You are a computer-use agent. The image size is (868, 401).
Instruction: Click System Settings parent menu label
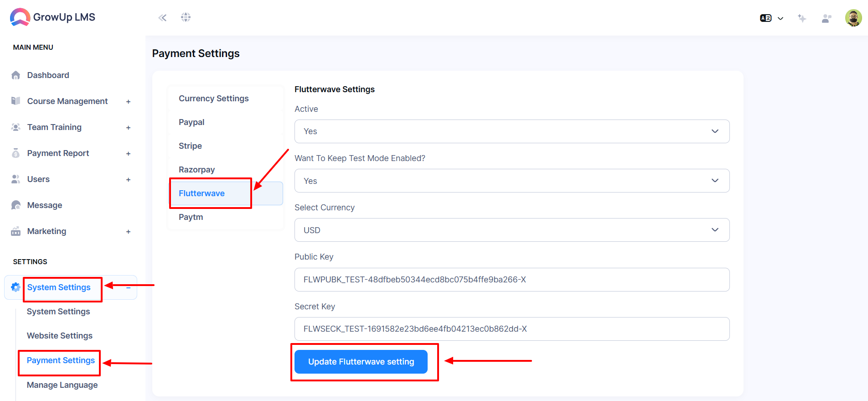[59, 287]
